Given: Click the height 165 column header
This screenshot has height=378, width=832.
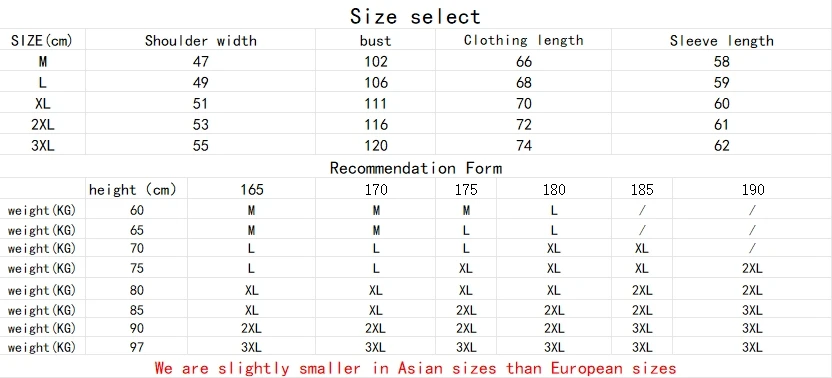Looking at the screenshot, I should [x=252, y=190].
